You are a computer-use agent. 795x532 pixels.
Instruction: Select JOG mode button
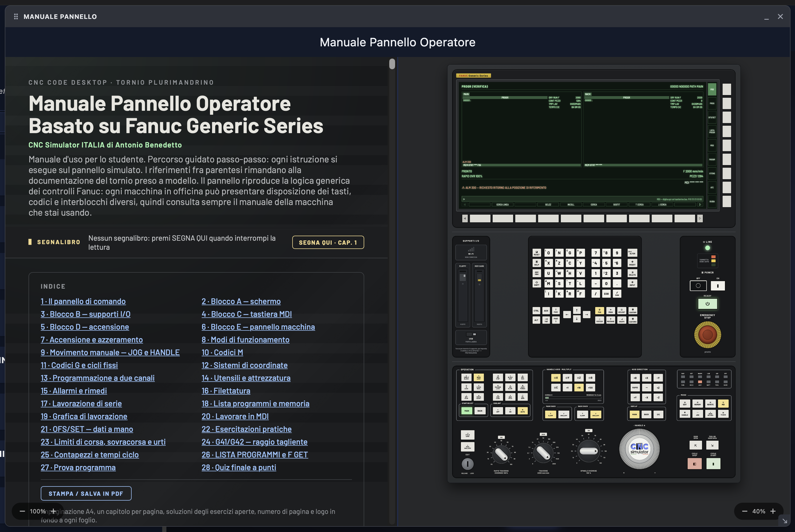(x=697, y=414)
